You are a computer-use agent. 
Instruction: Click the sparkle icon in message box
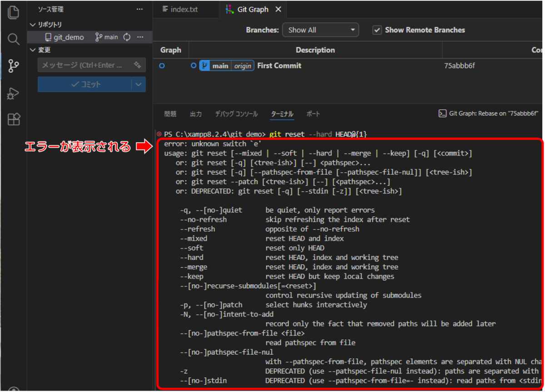point(137,65)
